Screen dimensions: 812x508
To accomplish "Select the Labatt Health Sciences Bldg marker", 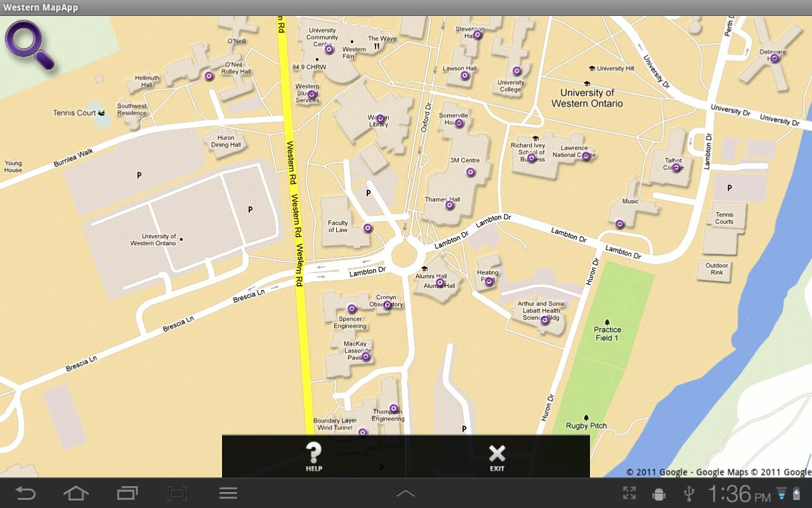I will [544, 321].
